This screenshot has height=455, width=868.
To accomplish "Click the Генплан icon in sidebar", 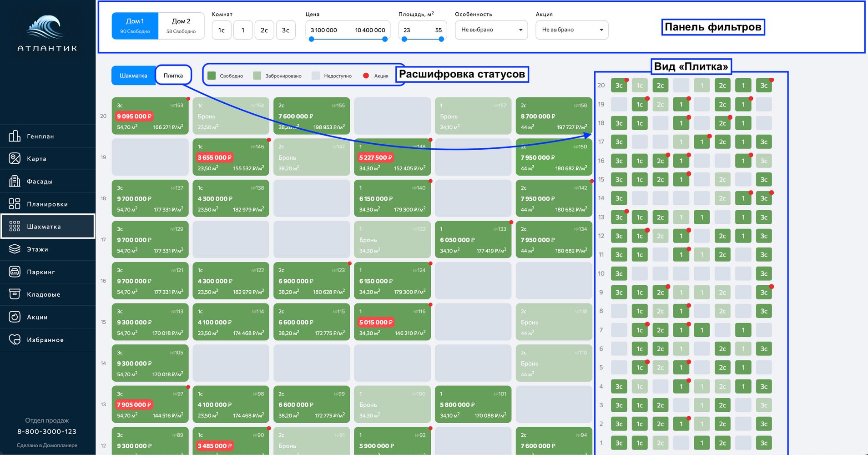I will point(15,136).
